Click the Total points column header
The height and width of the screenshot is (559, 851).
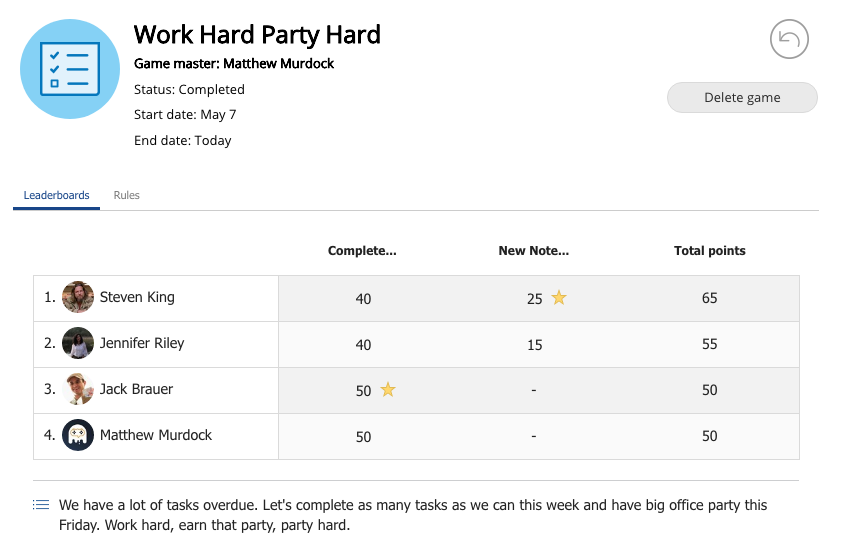(709, 251)
